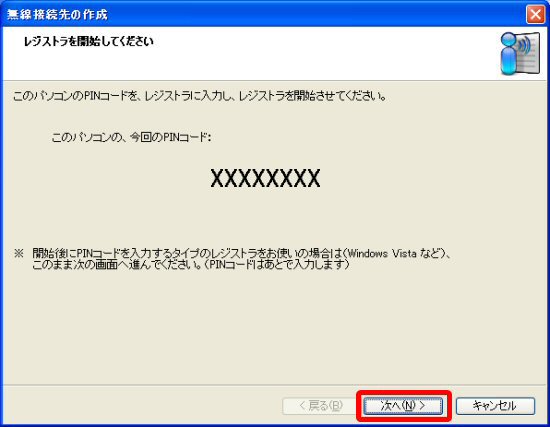Click the instruction sentence about entering the PIN in レジストラ
The width and height of the screenshot is (550, 427).
point(200,96)
